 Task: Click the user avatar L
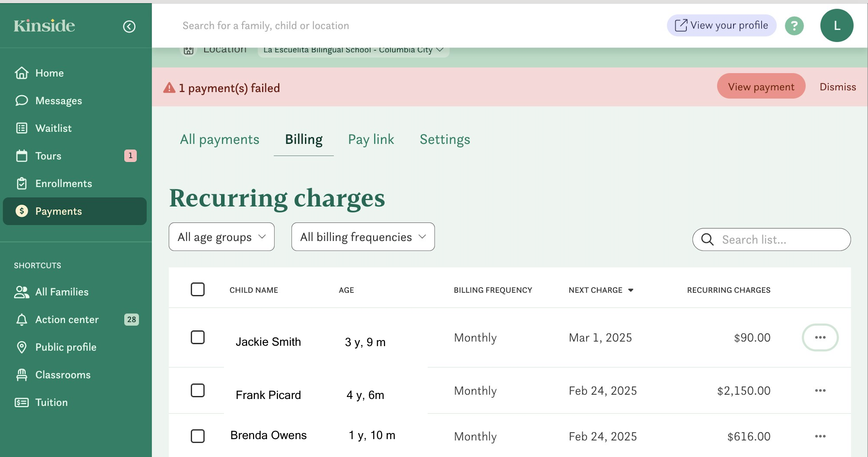pos(837,26)
